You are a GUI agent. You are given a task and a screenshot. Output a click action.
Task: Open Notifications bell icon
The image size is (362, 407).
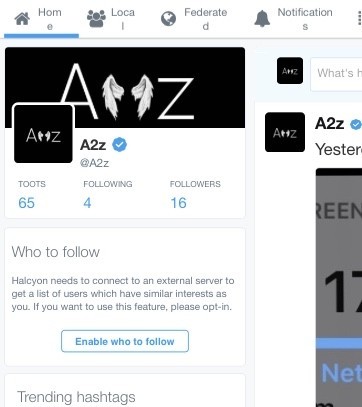coord(262,19)
